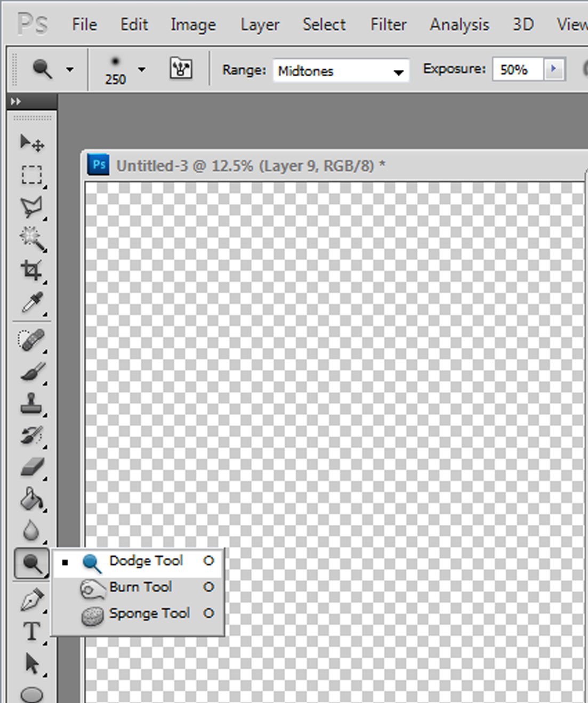The height and width of the screenshot is (703, 588).
Task: Select the History Brush tool
Action: coord(31,435)
